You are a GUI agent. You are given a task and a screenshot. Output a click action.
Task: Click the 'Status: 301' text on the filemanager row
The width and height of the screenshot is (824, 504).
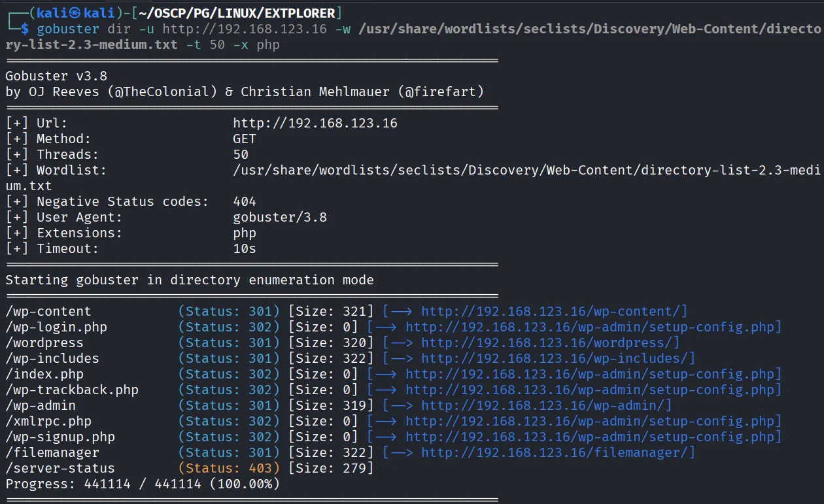[229, 452]
